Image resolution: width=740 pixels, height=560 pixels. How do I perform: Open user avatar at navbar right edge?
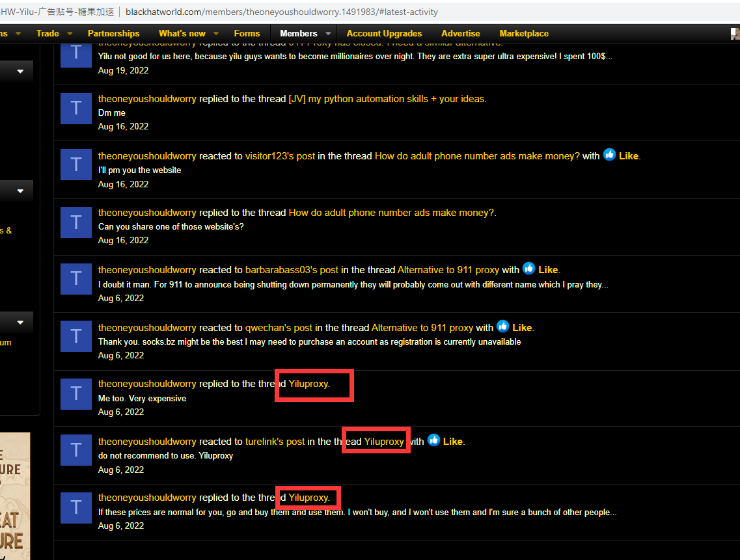tap(735, 34)
